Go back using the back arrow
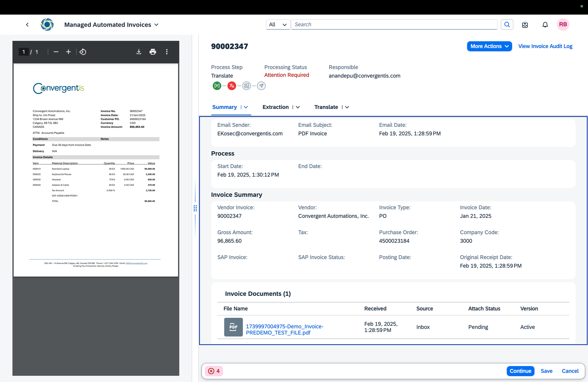This screenshot has width=588, height=382. (27, 25)
